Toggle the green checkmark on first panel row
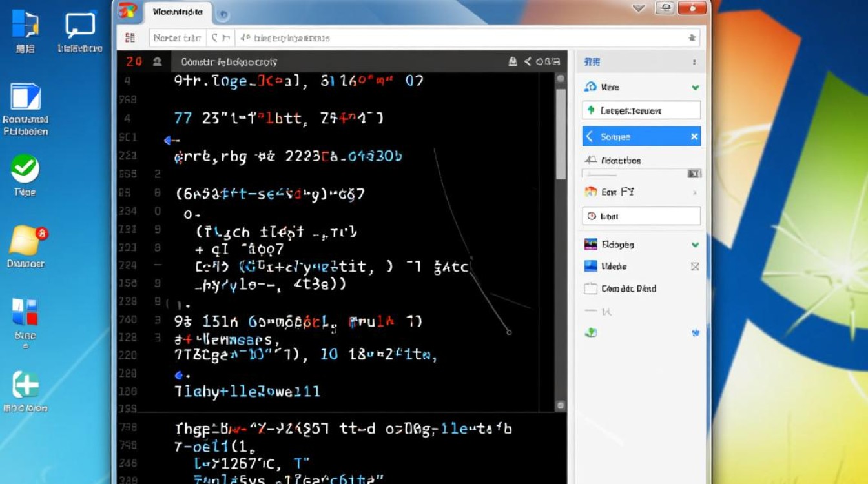 (695, 87)
